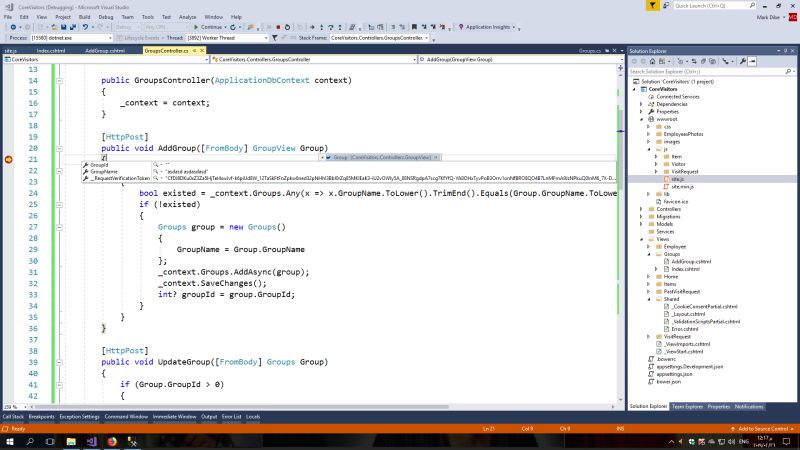Open the Analyze menu

[187, 17]
